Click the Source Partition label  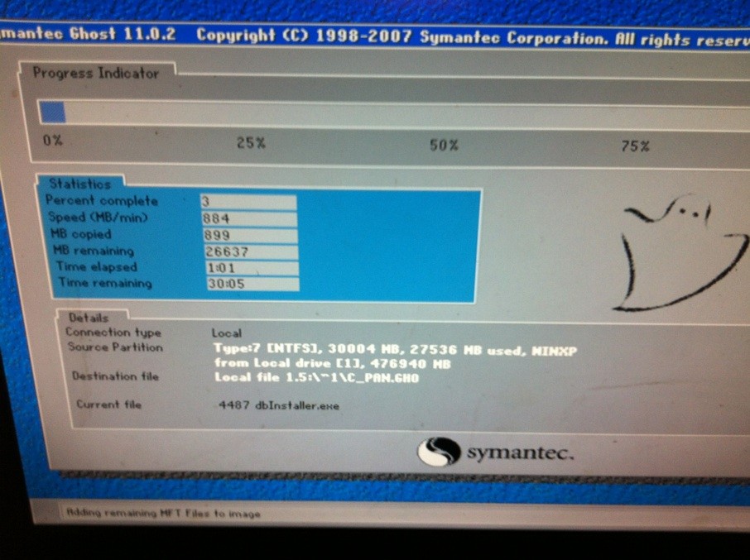point(115,347)
